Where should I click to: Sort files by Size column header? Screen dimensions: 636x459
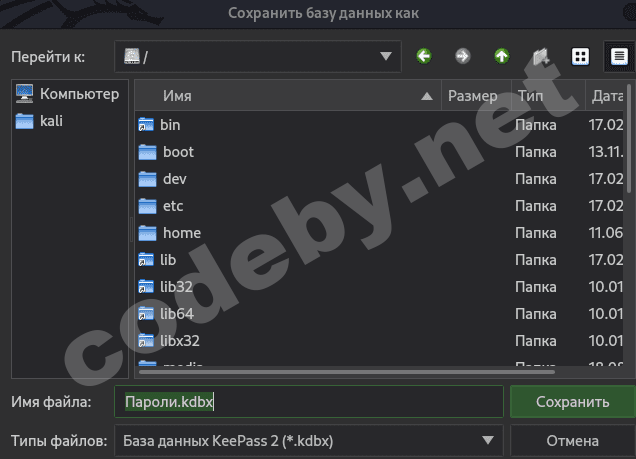point(473,96)
